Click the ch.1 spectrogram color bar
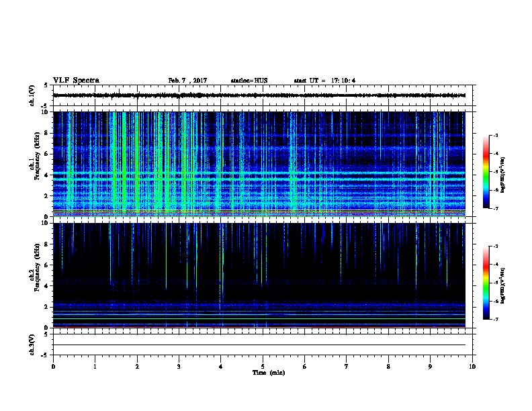 [486, 172]
